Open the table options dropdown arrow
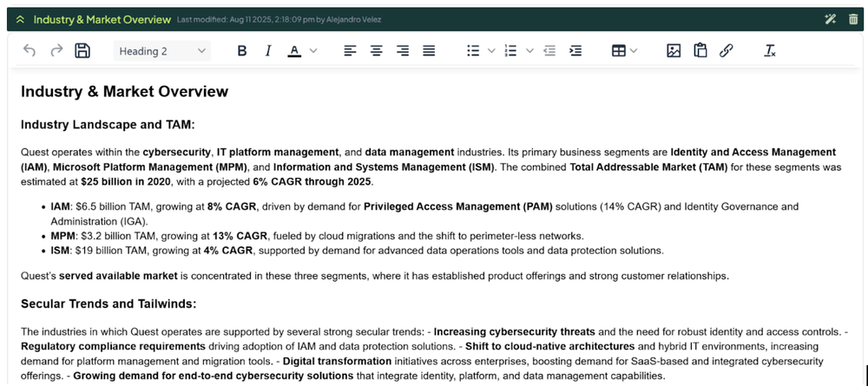The height and width of the screenshot is (386, 868). (x=634, y=51)
